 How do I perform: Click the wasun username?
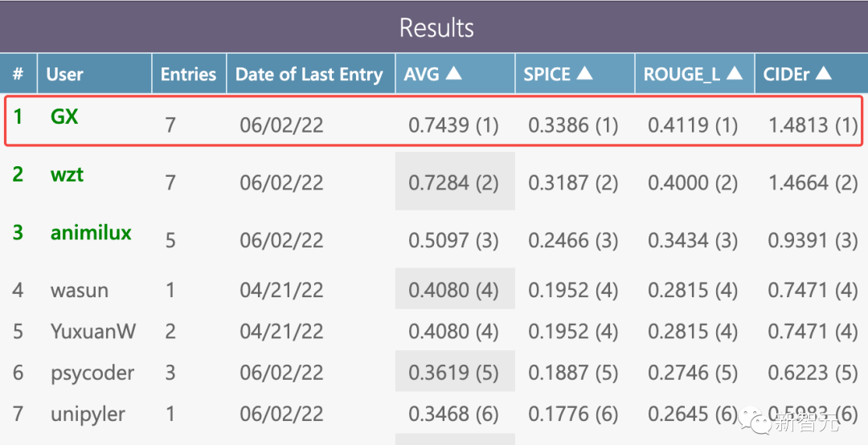[79, 290]
